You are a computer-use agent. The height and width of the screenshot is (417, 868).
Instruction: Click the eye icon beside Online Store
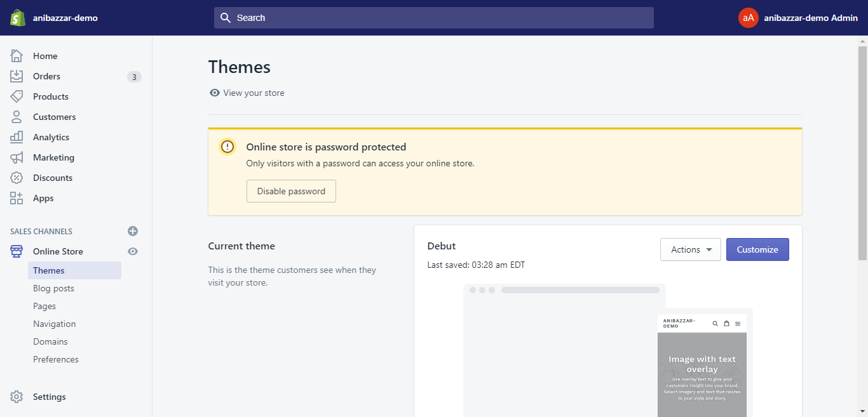(x=133, y=251)
